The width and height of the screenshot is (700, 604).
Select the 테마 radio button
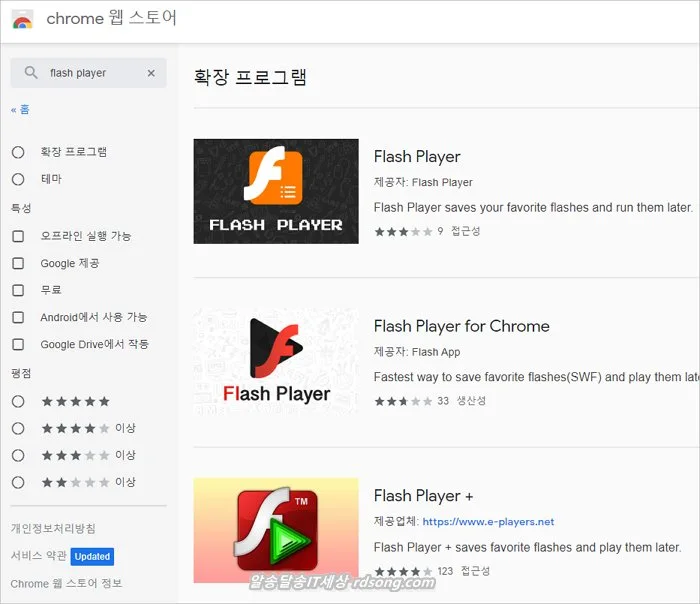click(18, 179)
